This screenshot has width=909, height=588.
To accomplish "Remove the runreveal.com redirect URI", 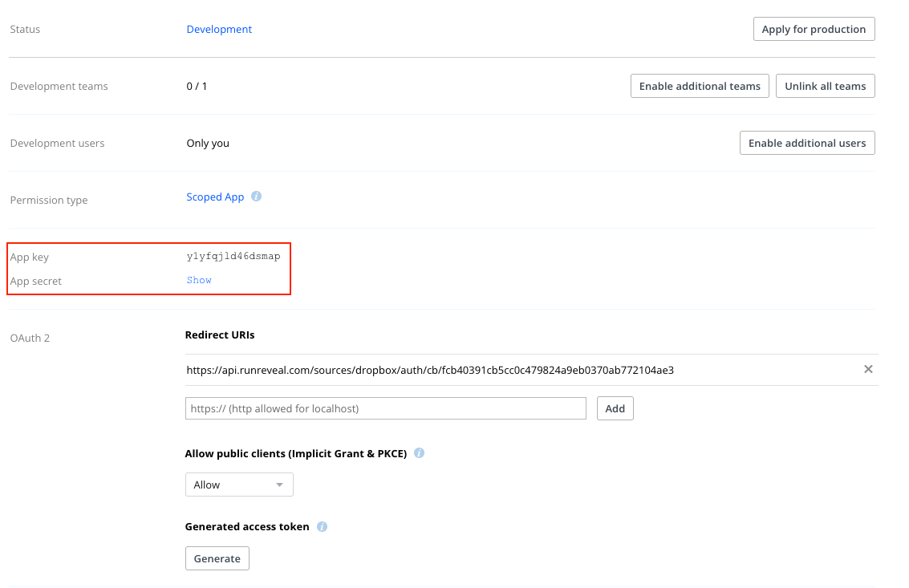I will (868, 369).
